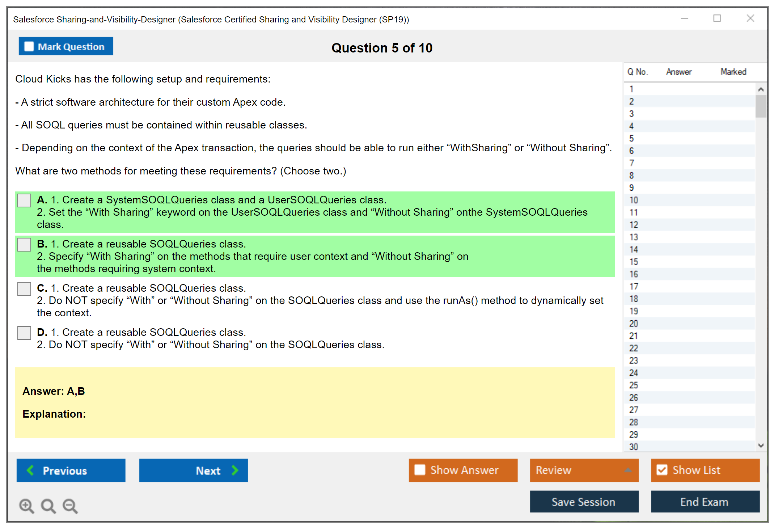Toggle the Show Answer checkbox

click(x=420, y=470)
